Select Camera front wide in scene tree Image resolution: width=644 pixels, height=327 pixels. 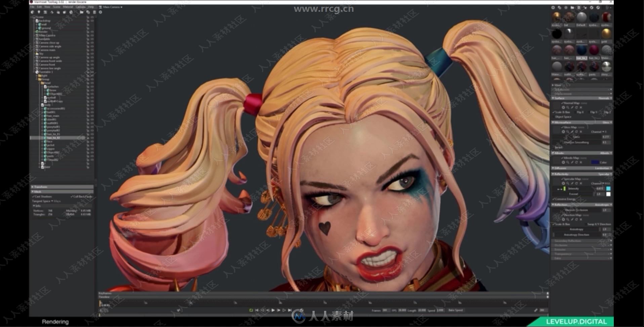tap(50, 61)
